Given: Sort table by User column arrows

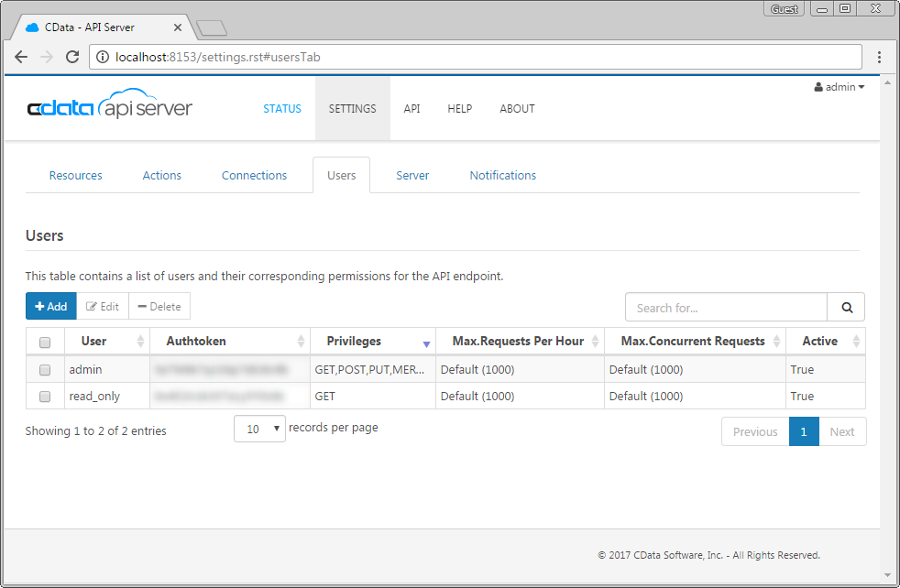Looking at the screenshot, I should coord(141,342).
